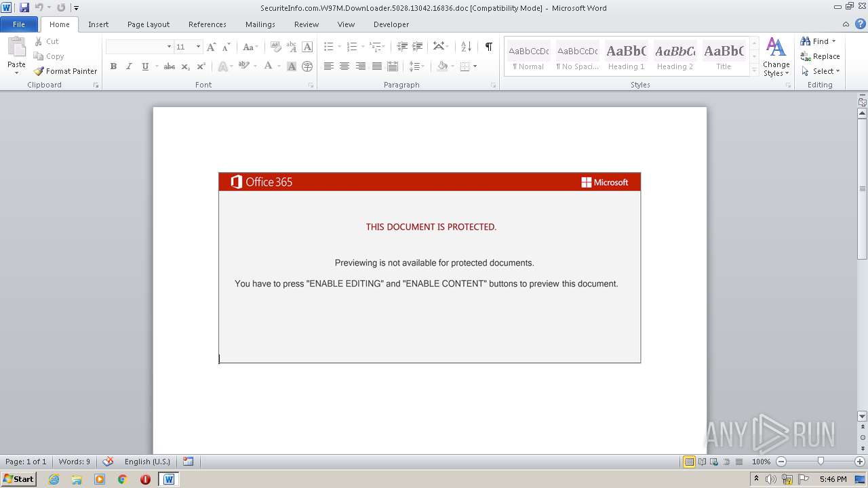Apply the Title style
The image size is (868, 488).
(724, 56)
